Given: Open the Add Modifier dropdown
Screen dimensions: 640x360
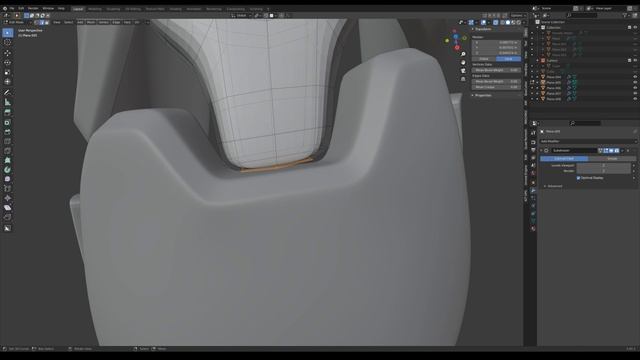Looking at the screenshot, I should 588,141.
